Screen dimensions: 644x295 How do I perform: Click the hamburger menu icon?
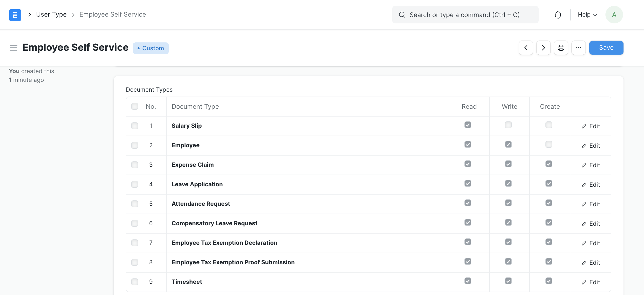click(x=13, y=48)
